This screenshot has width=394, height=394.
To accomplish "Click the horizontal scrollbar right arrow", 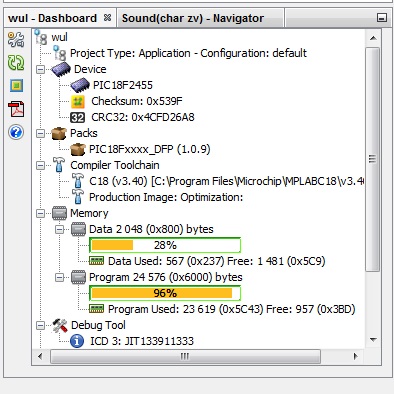I will [355, 356].
